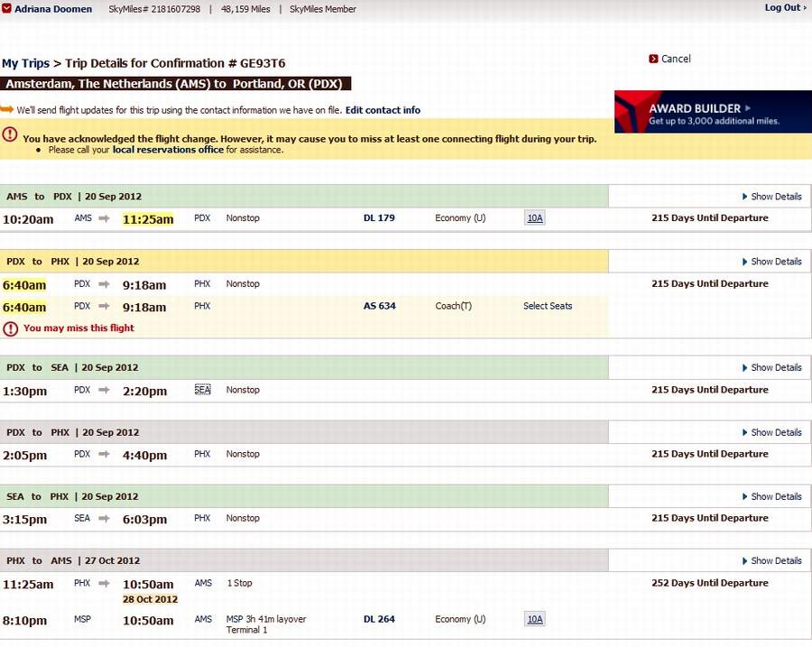812x647 pixels.
Task: Click the warning icon in flight change notice
Action: [9, 134]
